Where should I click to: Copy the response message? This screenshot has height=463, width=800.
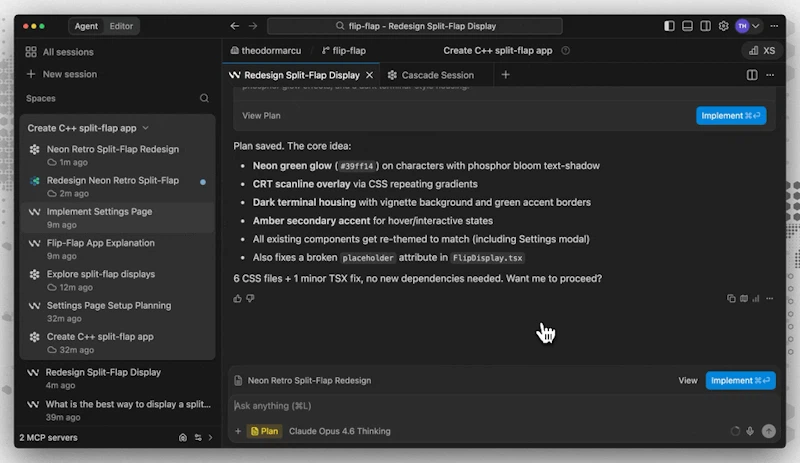tap(731, 299)
